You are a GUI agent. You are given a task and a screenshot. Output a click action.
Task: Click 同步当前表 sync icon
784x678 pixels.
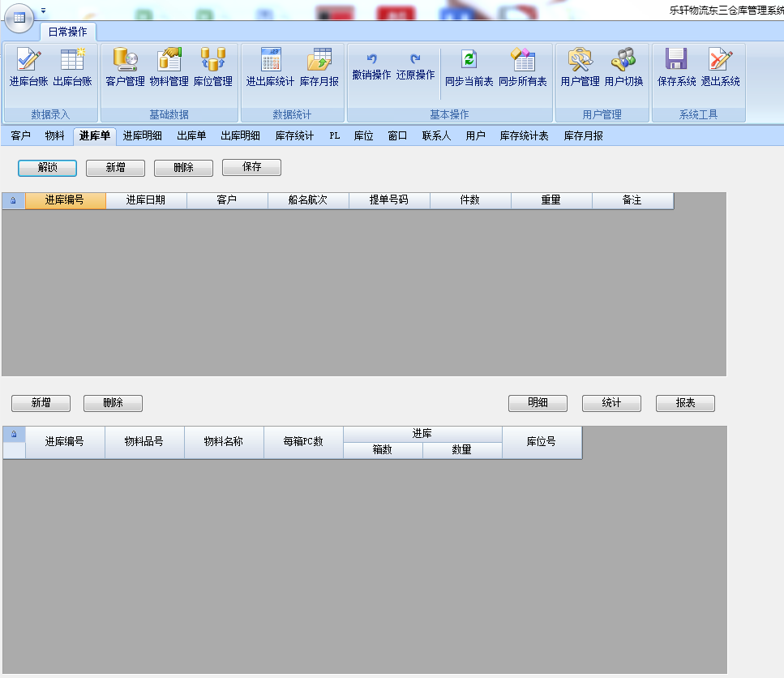(469, 67)
